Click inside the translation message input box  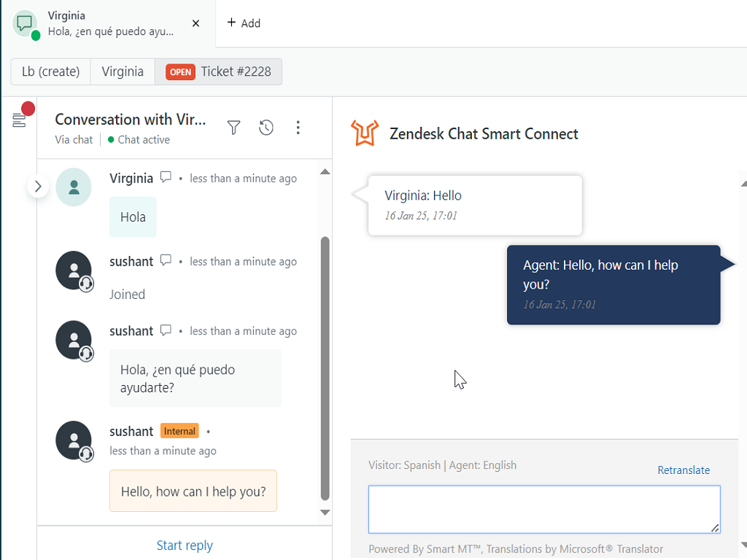[544, 509]
